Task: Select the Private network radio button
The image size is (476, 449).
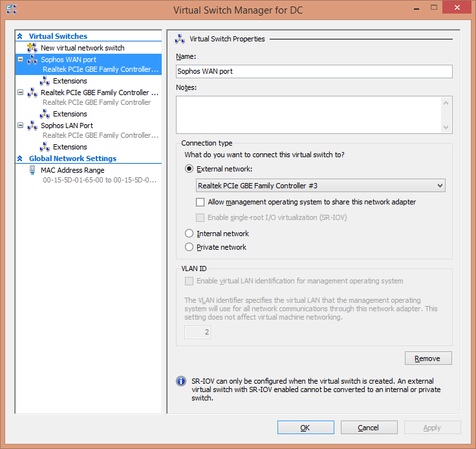Action: click(x=189, y=246)
